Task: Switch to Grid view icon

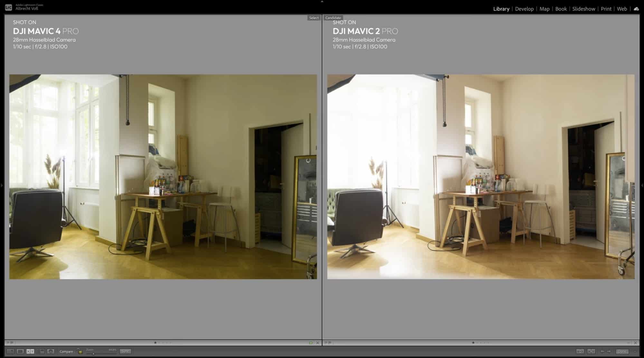Action: pos(10,351)
